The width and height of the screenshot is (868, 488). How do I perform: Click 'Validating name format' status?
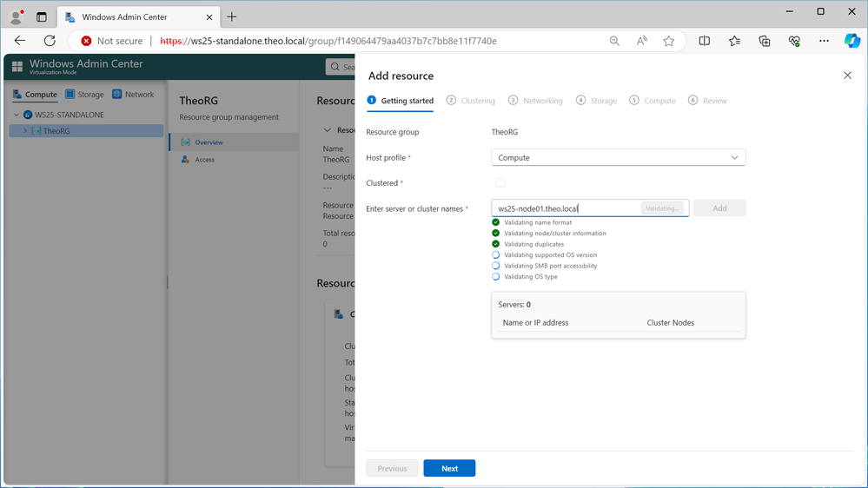pyautogui.click(x=538, y=222)
